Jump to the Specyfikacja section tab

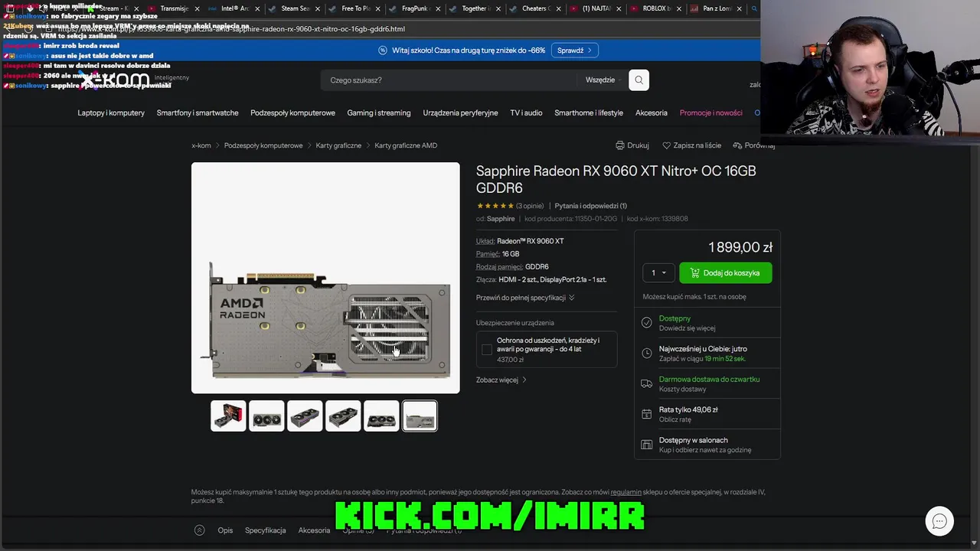point(265,530)
